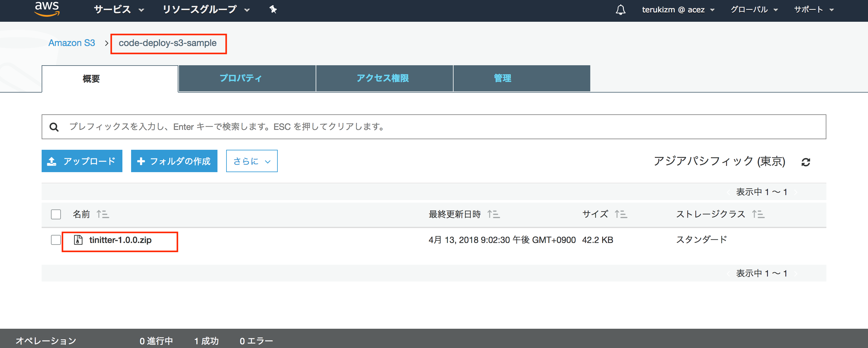Click the prefix search input field
Viewport: 868px width, 348px height.
pos(434,127)
